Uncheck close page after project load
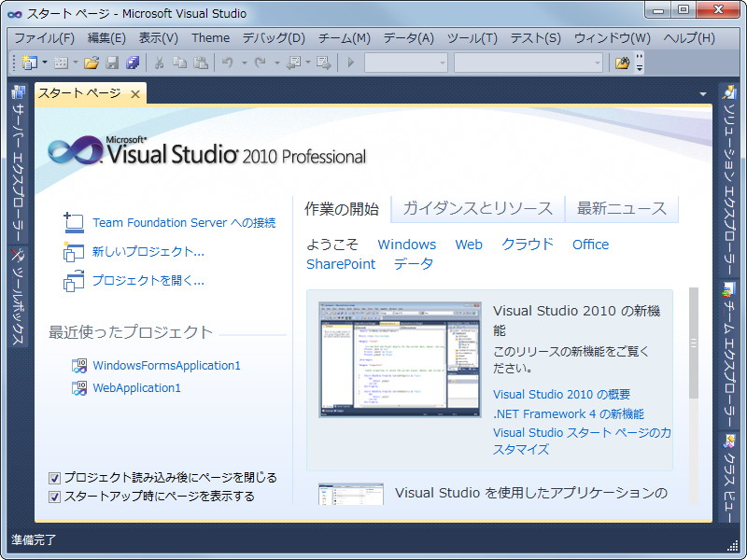The height and width of the screenshot is (560, 747). (x=55, y=478)
